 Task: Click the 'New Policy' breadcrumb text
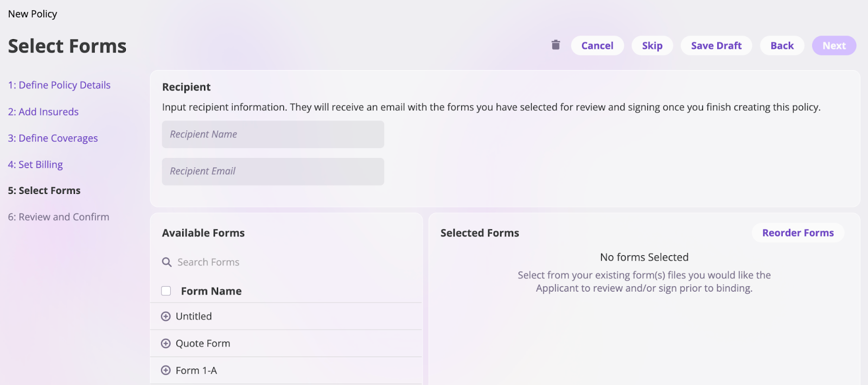33,14
